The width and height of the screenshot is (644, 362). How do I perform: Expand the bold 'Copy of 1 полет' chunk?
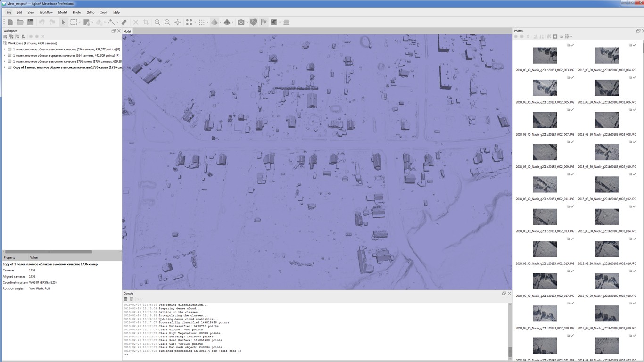pos(5,67)
